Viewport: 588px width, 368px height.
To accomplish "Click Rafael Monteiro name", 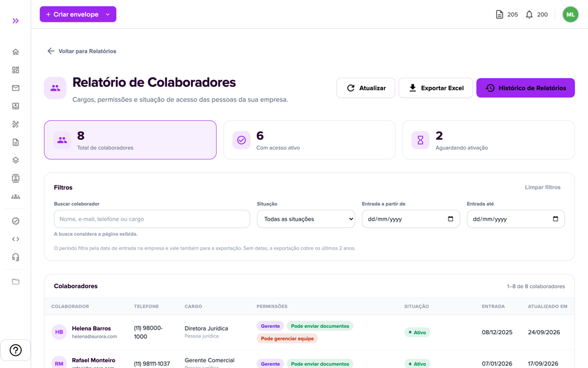I will point(94,360).
